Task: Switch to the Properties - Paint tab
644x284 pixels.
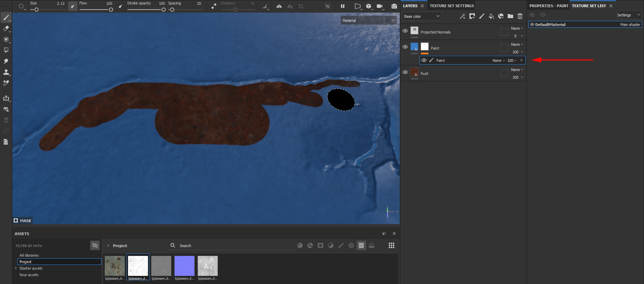Action: [x=548, y=6]
